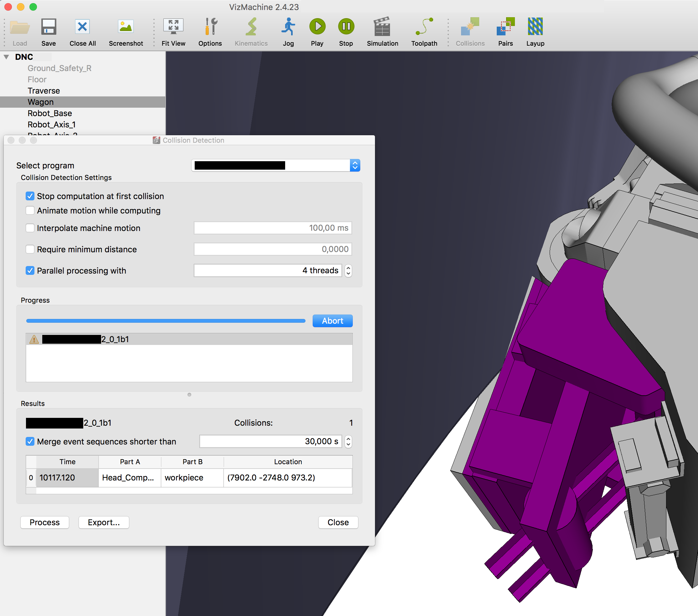
Task: Click the Export... button
Action: click(104, 522)
